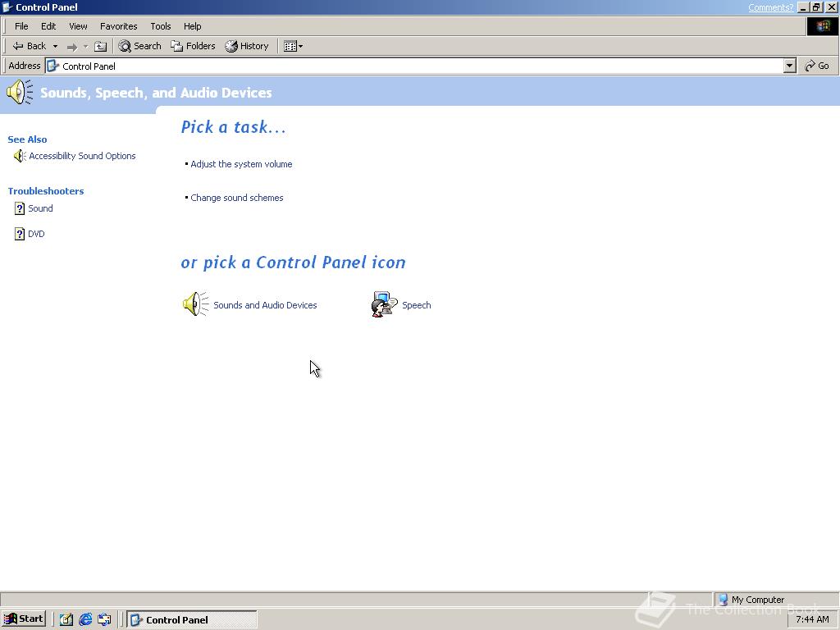
Task: Click the Start button
Action: (x=24, y=619)
